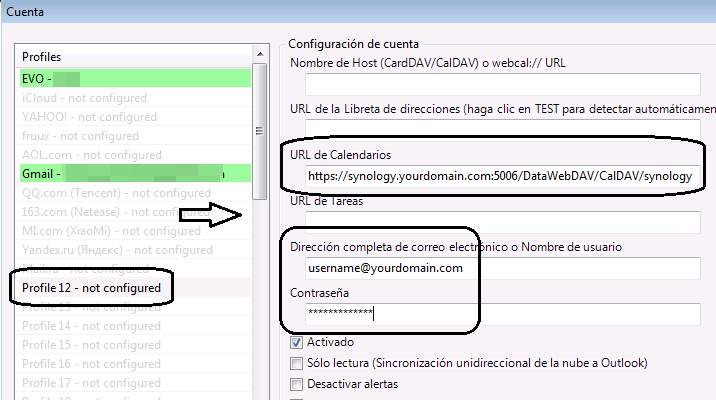Select Profile 16 - not configured

tap(135, 364)
